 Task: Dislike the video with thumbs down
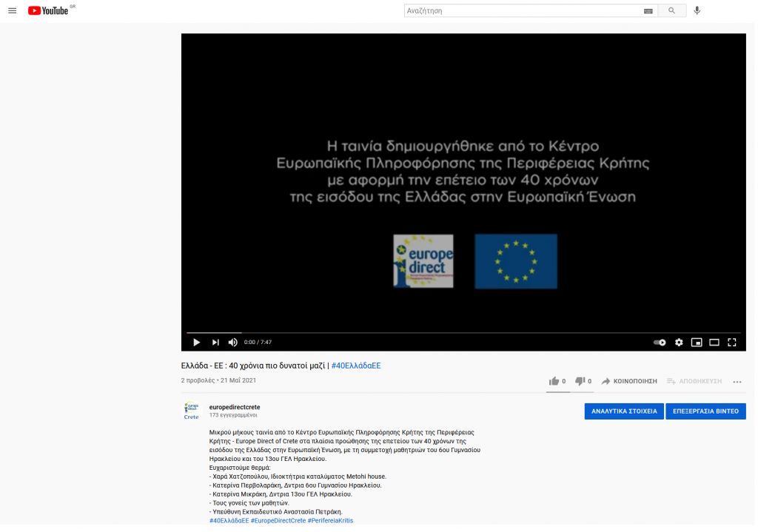pyautogui.click(x=580, y=381)
